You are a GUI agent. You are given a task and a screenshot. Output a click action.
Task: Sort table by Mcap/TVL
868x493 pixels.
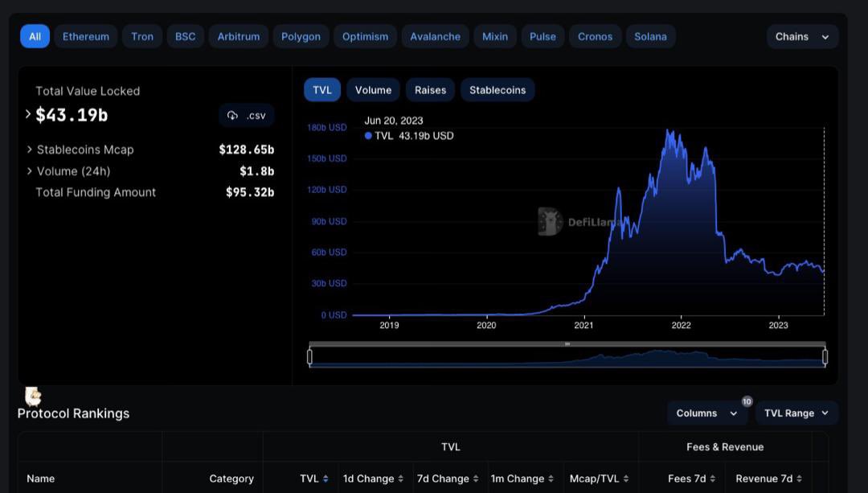(x=599, y=479)
